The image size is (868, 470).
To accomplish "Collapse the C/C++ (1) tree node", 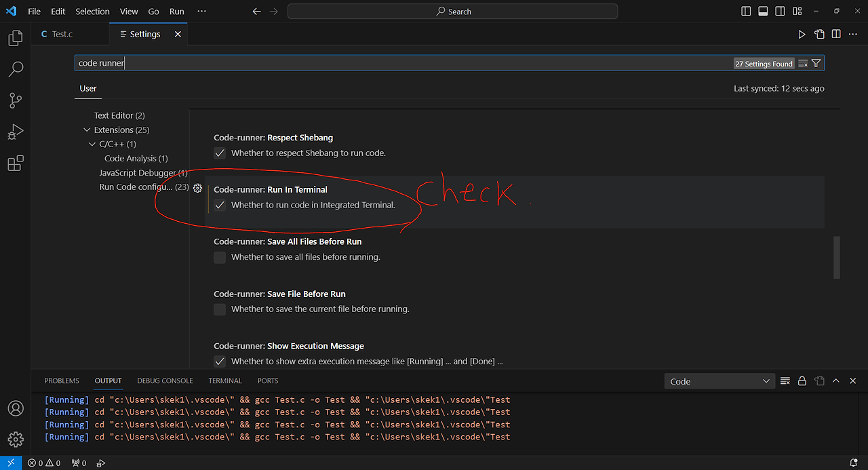I will (x=92, y=144).
